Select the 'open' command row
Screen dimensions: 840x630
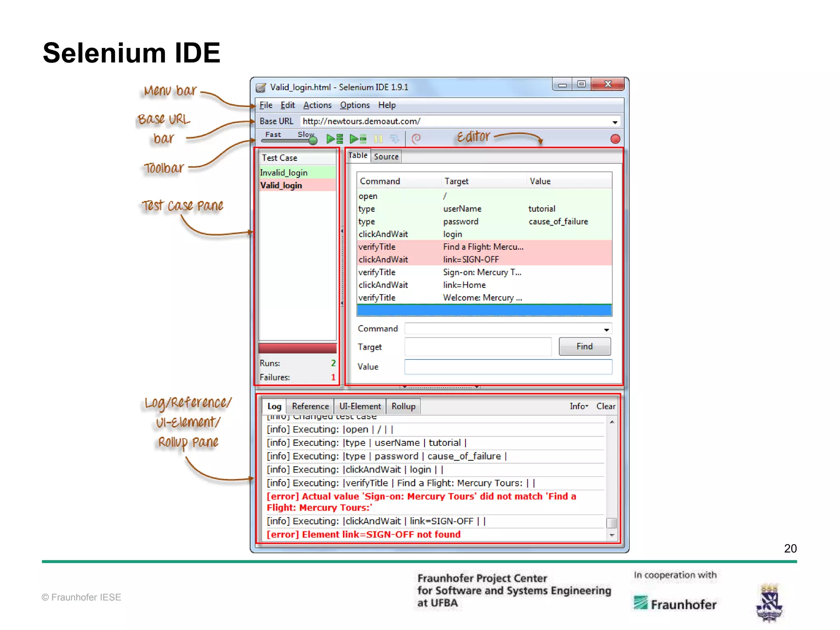(x=484, y=196)
